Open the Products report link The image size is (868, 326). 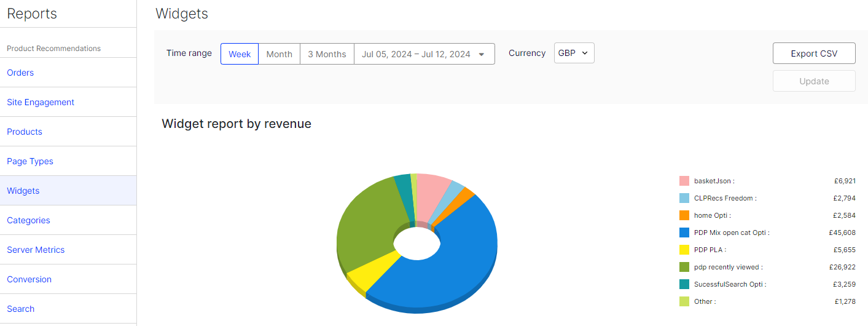click(x=25, y=132)
